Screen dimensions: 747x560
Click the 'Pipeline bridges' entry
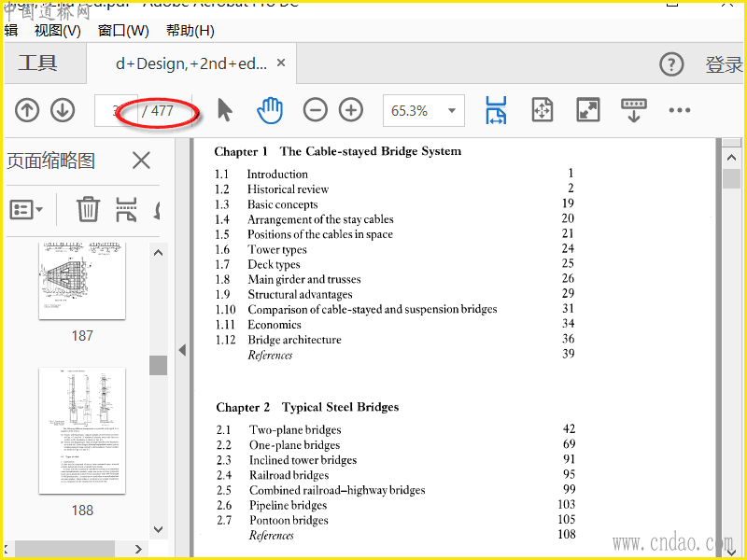[289, 505]
